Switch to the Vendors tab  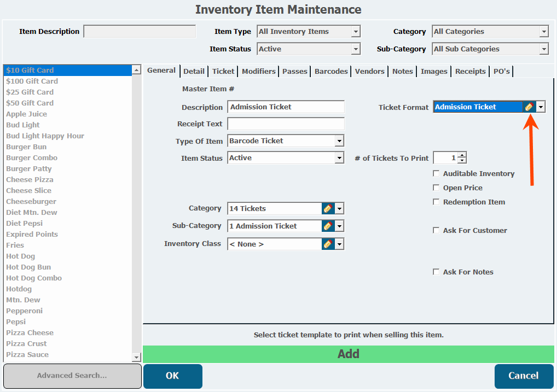[370, 72]
